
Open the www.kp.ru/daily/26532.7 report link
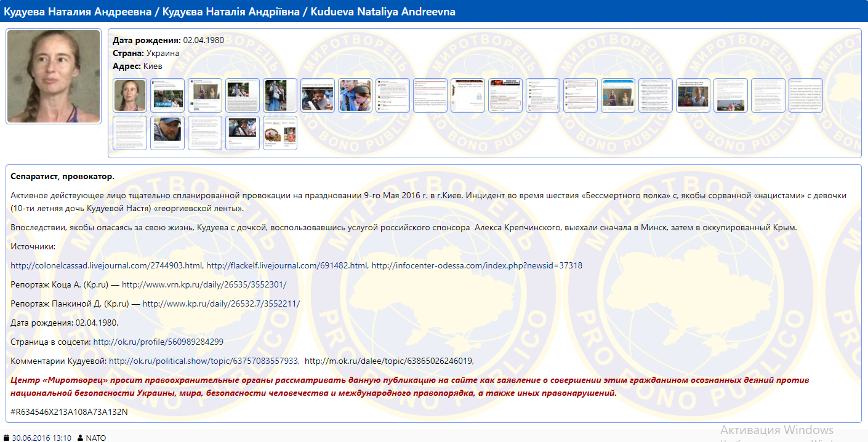click(x=221, y=303)
